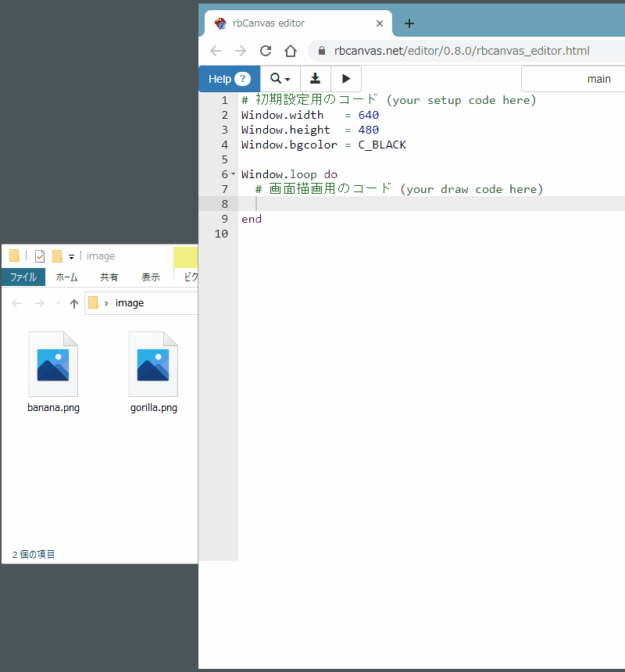This screenshot has width=625, height=672.
Task: Switch to the 表示 ribbon tab
Action: [x=150, y=277]
